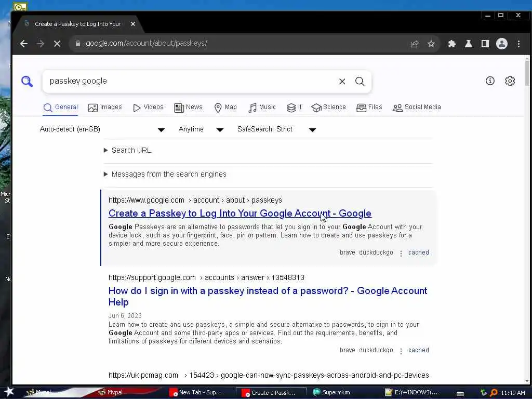
Task: Click the uk.pcmag.com result URL
Action: (x=269, y=375)
